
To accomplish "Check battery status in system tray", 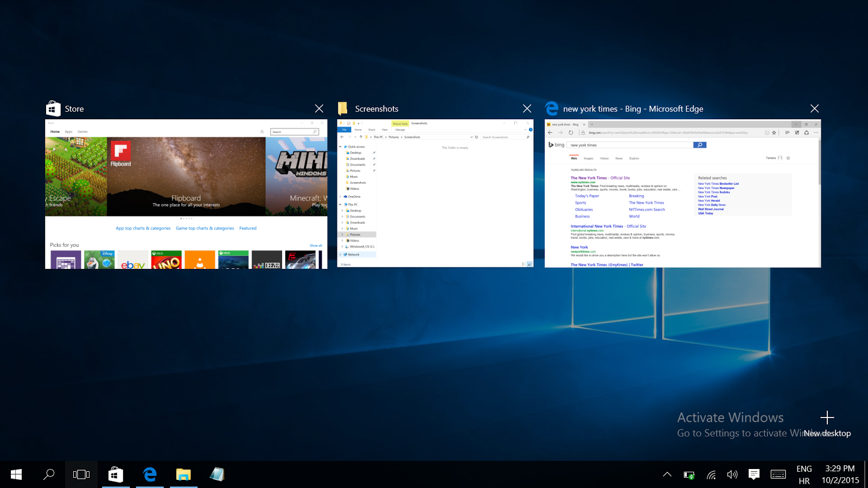I will tap(689, 475).
